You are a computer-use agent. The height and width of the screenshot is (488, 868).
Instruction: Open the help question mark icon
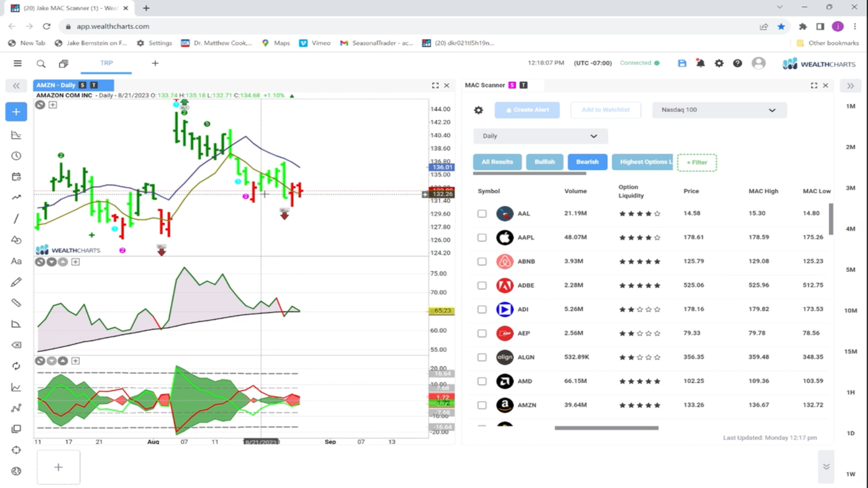[737, 63]
